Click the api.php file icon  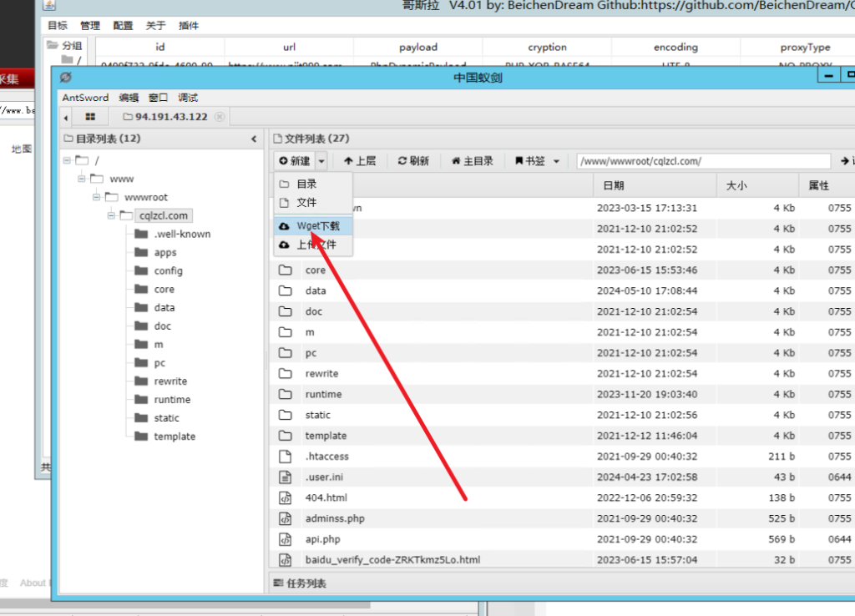[x=286, y=539]
